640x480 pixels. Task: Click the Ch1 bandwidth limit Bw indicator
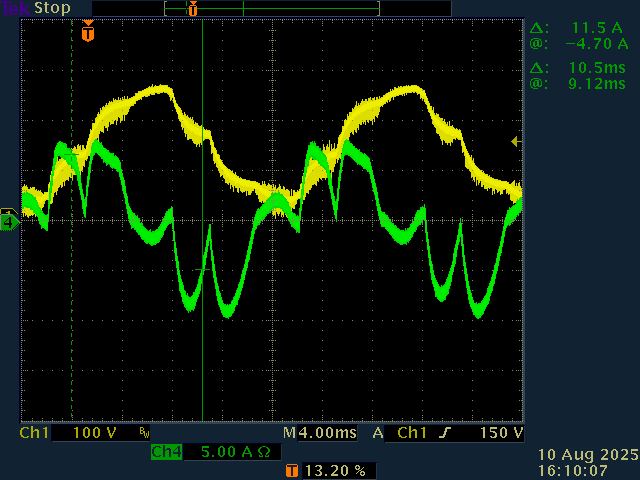(145, 434)
